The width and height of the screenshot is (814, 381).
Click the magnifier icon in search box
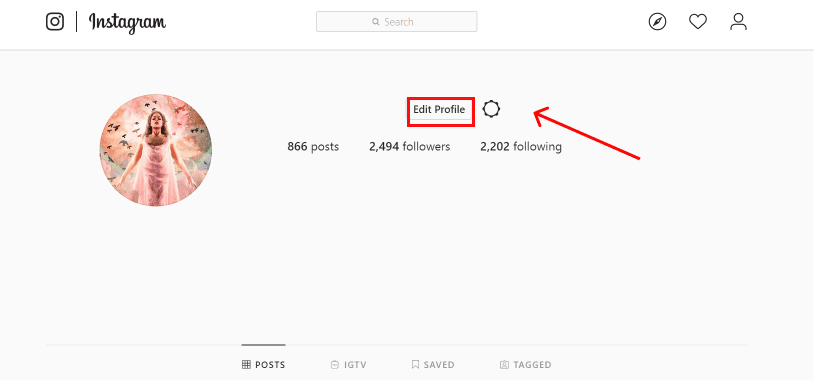[x=376, y=22]
